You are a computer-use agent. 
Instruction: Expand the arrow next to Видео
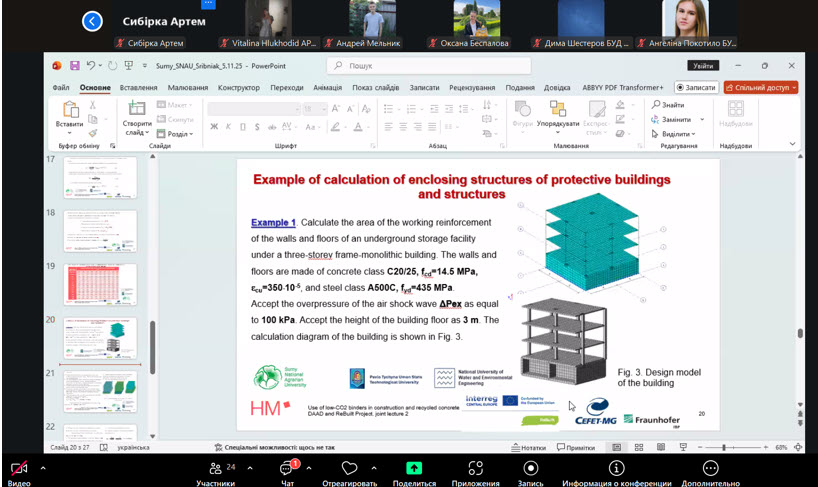43,467
